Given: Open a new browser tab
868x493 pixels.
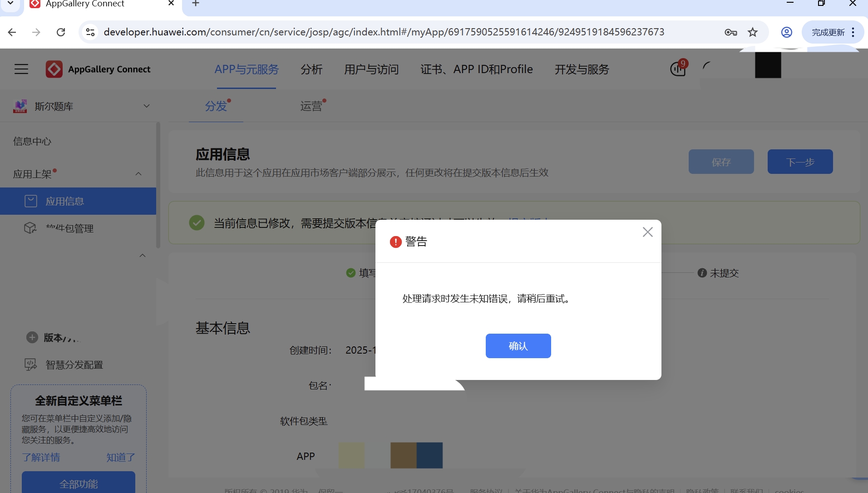Looking at the screenshot, I should click(x=196, y=4).
